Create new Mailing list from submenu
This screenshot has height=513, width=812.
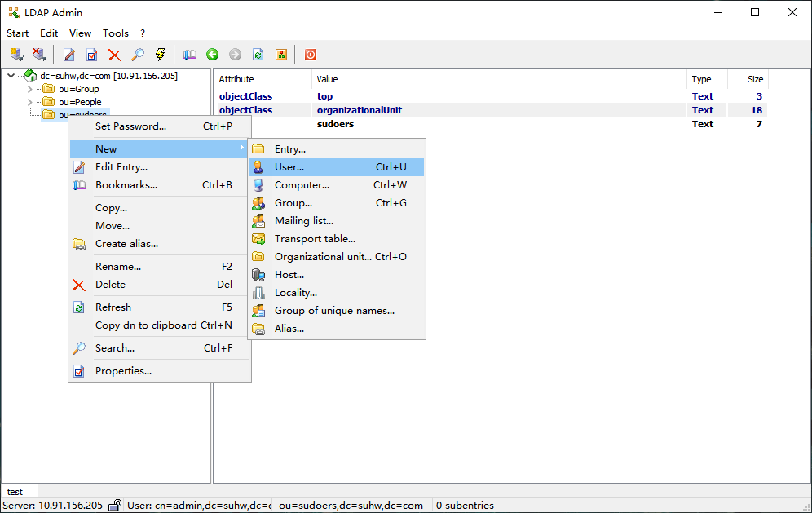click(337, 221)
